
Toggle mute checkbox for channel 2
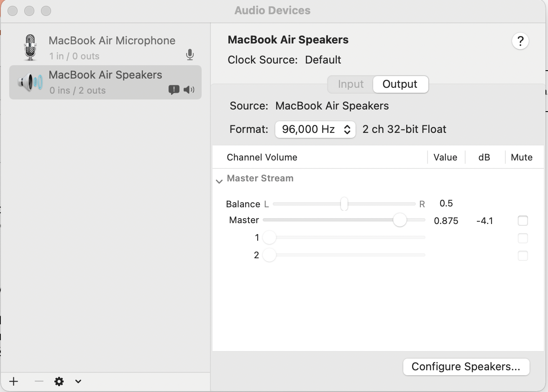[522, 255]
